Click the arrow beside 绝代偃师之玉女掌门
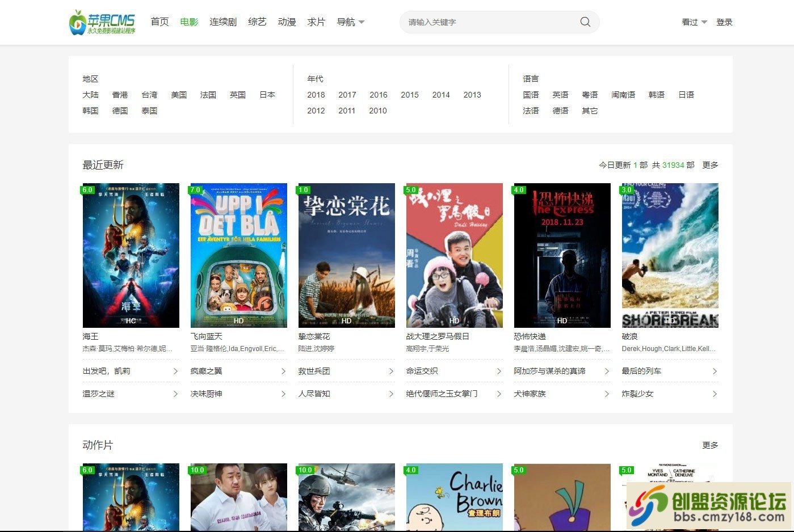 [499, 394]
